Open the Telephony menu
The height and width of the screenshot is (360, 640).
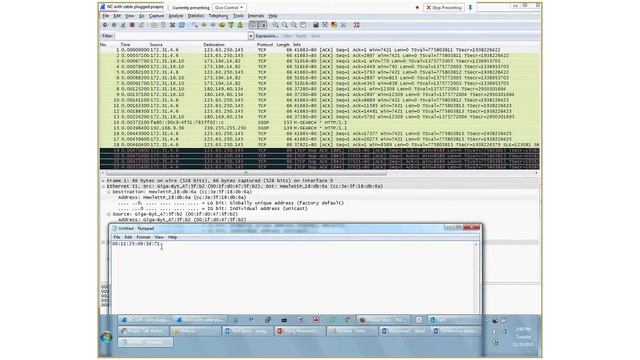pos(218,16)
